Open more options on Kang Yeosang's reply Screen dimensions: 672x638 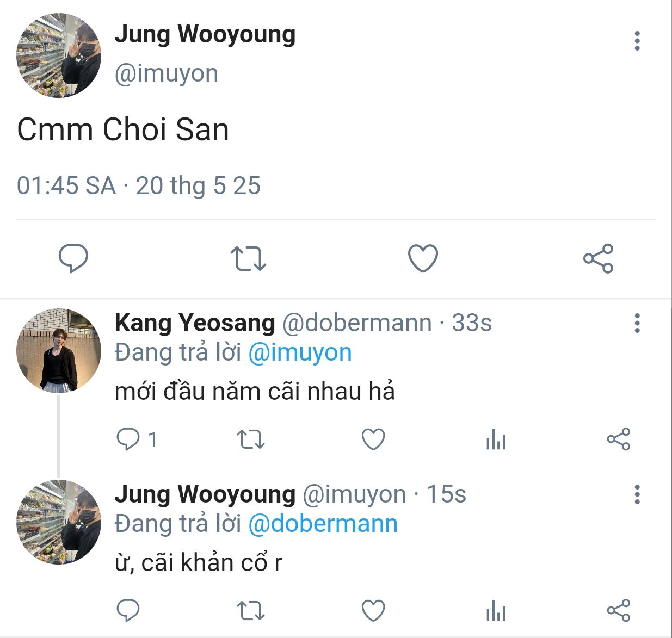coord(637,323)
